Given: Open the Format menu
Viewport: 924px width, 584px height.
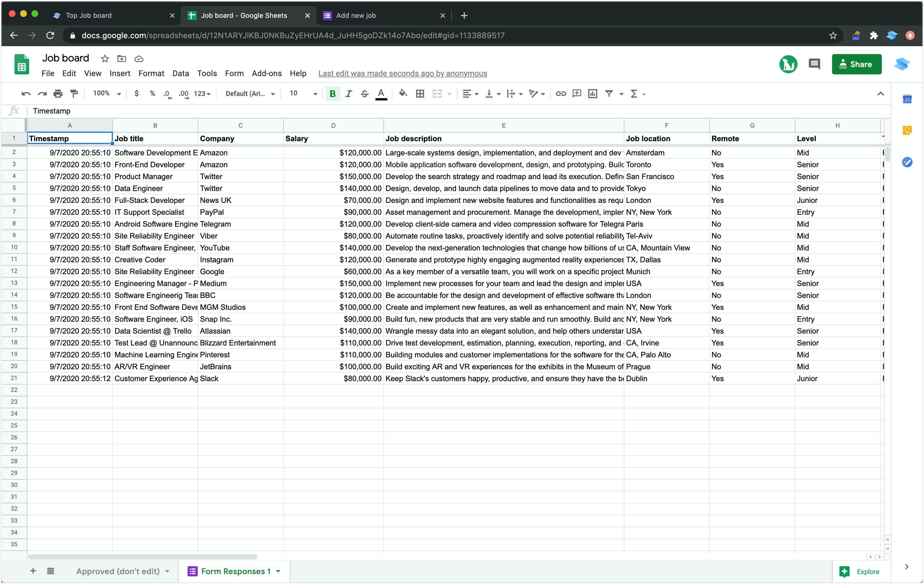Looking at the screenshot, I should click(151, 73).
